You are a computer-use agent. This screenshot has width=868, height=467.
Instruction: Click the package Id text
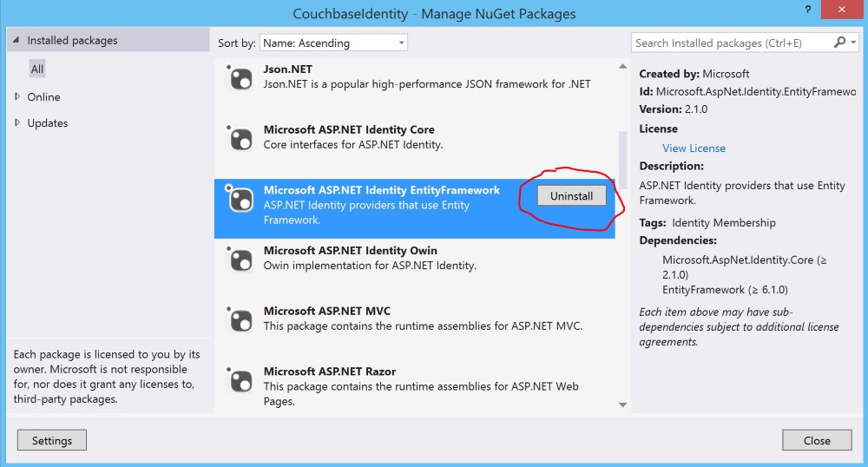click(747, 91)
